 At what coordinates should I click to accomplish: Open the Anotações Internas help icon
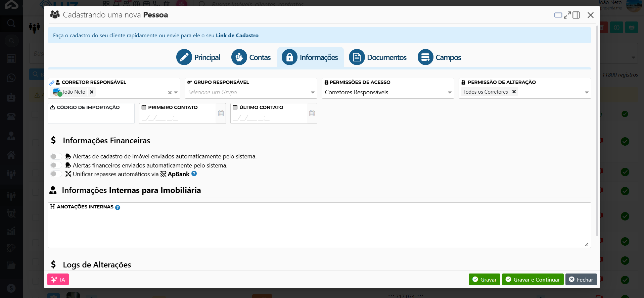(118, 207)
